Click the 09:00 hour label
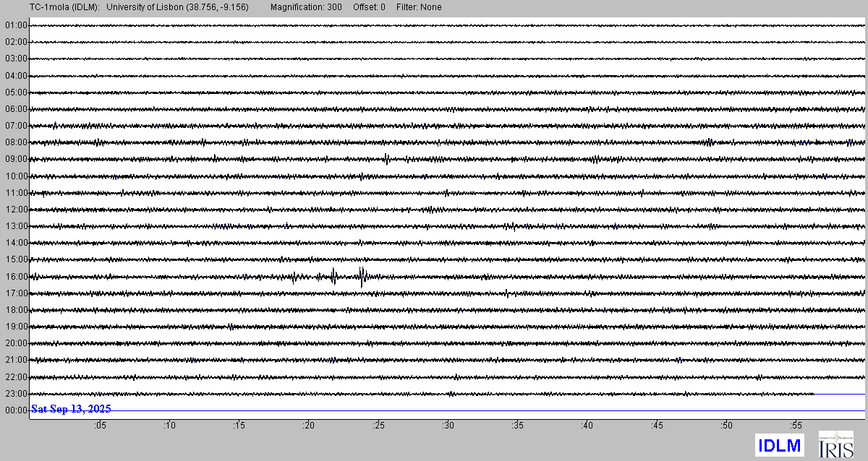This screenshot has width=868, height=461. [x=15, y=159]
